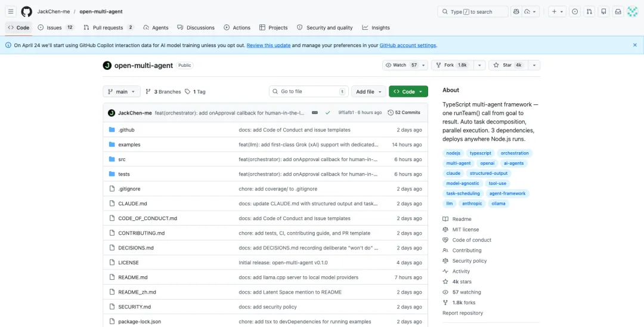
Task: Click the LICENSE file icon
Action: point(112,263)
